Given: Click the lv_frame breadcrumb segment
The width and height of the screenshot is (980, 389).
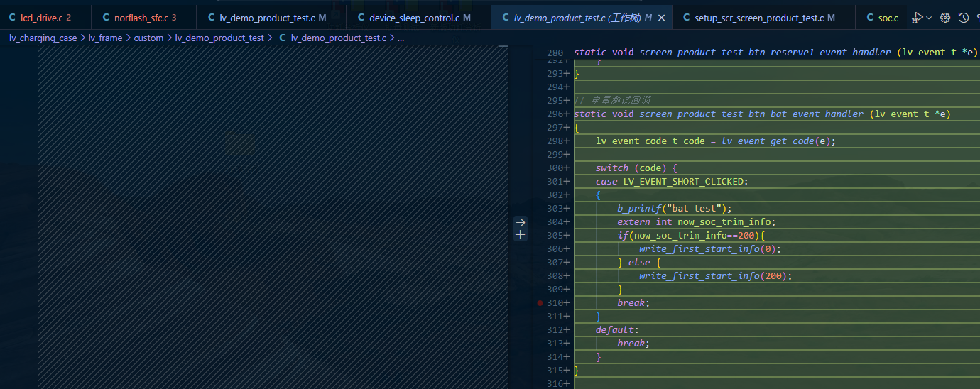Looking at the screenshot, I should 105,38.
